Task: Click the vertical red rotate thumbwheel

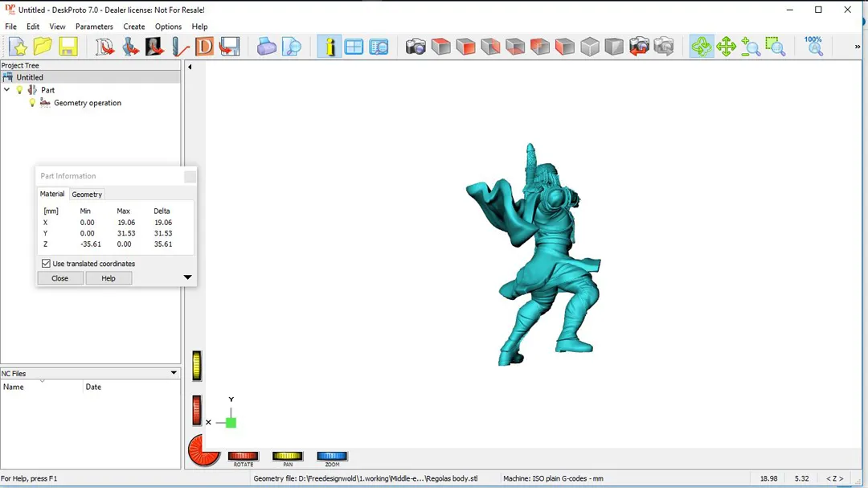Action: pos(197,411)
